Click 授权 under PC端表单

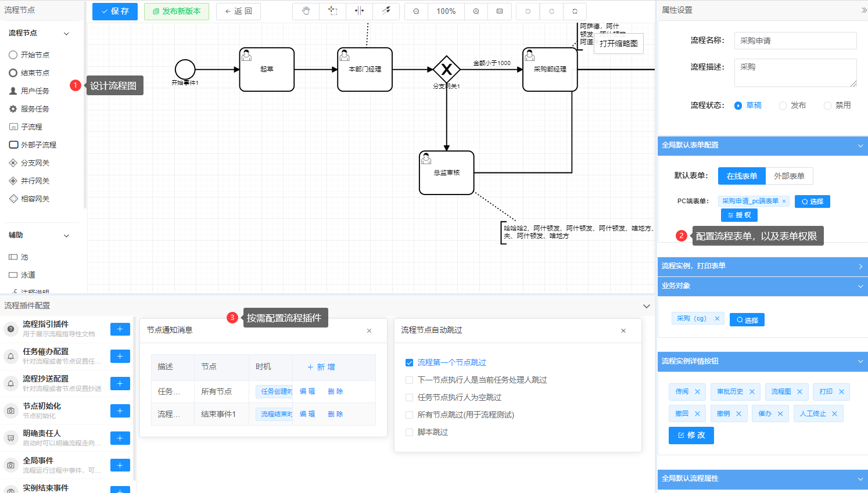point(739,215)
